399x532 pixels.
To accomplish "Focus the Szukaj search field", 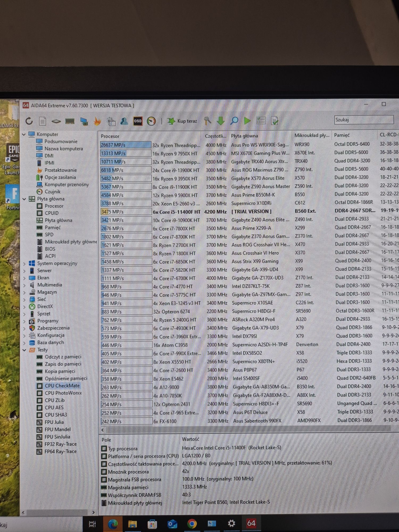I will click(x=364, y=119).
